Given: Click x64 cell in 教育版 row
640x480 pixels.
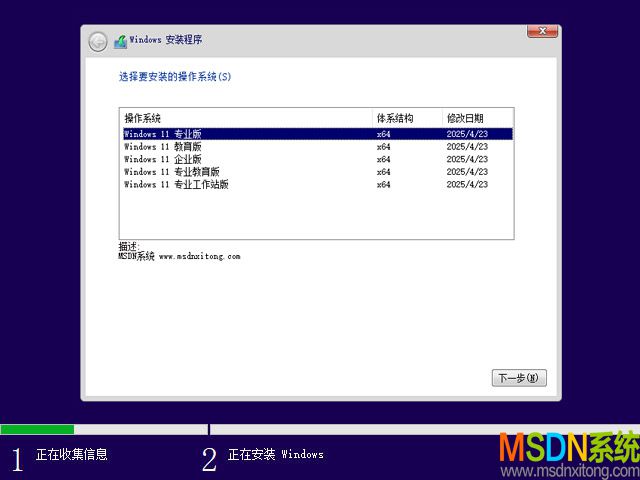Looking at the screenshot, I should coord(383,147).
